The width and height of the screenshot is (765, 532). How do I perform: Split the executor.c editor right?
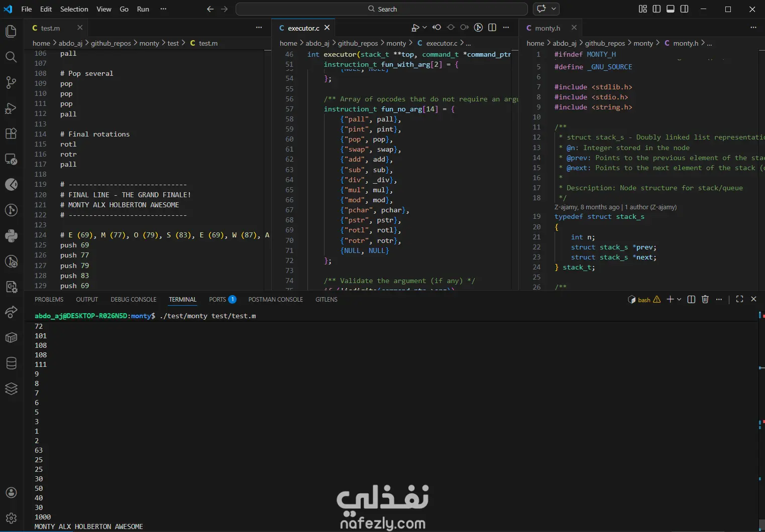pos(492,28)
